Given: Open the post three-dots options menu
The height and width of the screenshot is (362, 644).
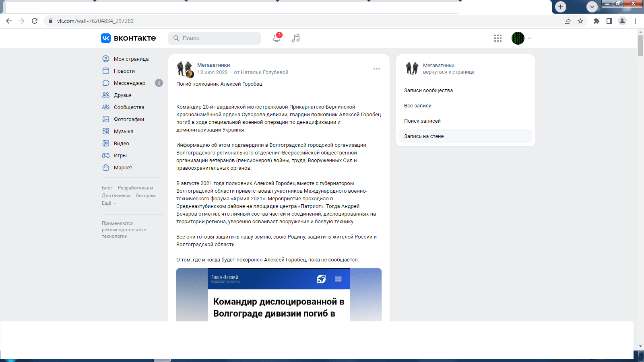Looking at the screenshot, I should [x=377, y=69].
